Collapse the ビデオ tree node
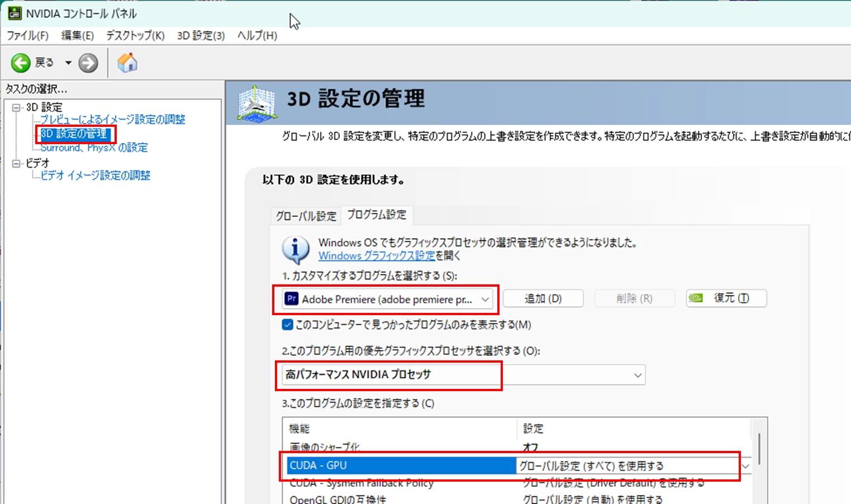This screenshot has width=851, height=504. [x=16, y=163]
